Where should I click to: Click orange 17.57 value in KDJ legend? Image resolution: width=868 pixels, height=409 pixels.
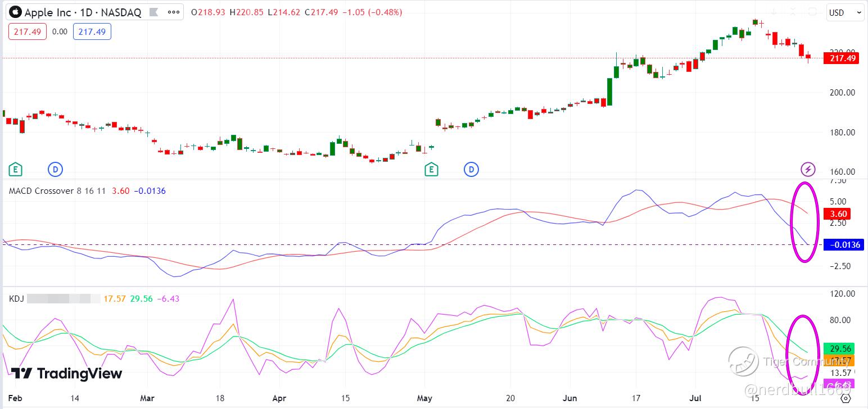click(115, 299)
